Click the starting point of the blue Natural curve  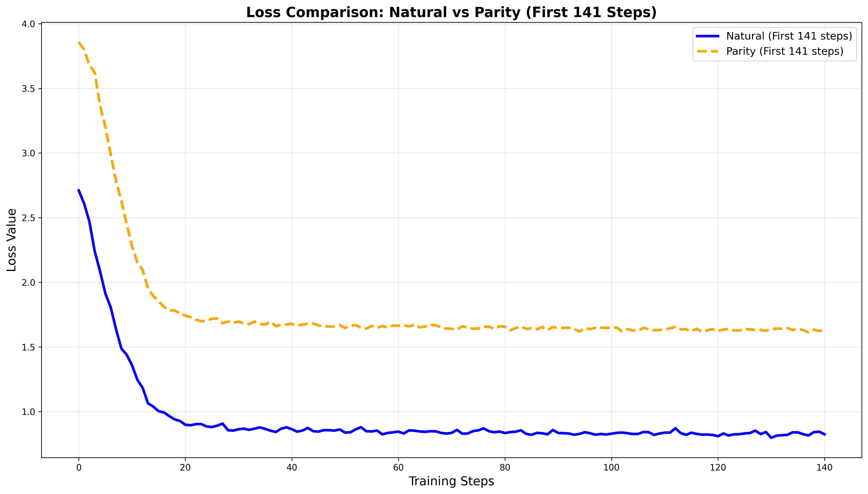point(79,190)
